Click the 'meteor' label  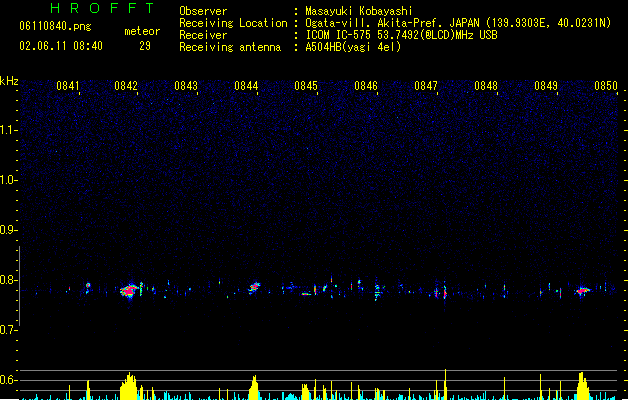tap(142, 31)
